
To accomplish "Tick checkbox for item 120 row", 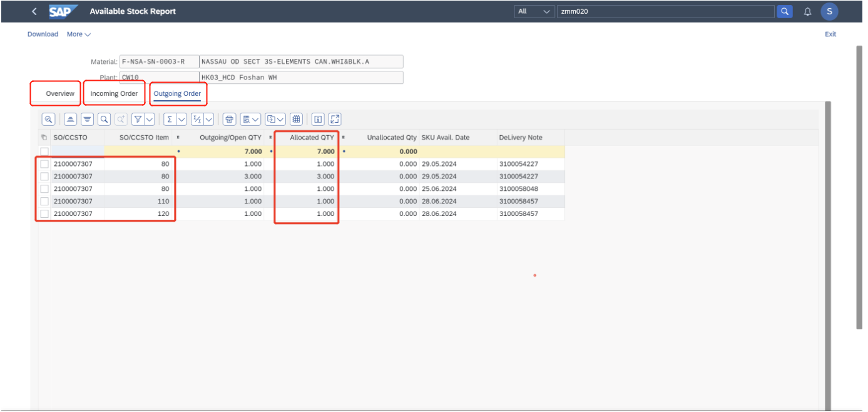I will 44,214.
